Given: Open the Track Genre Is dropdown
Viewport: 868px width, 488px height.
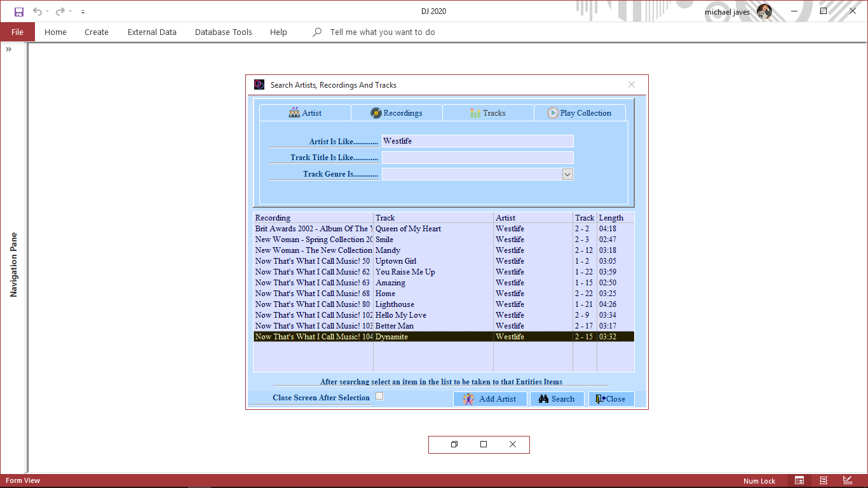Looking at the screenshot, I should (567, 174).
